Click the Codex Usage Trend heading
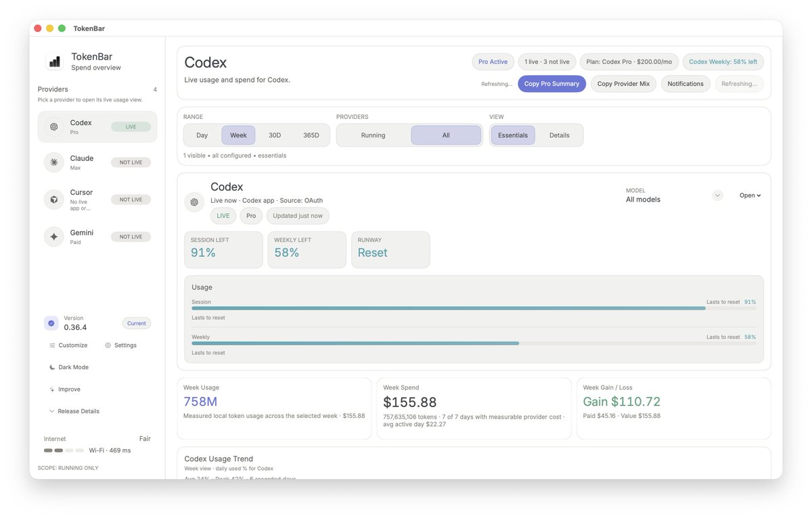812x518 pixels. pyautogui.click(x=219, y=458)
